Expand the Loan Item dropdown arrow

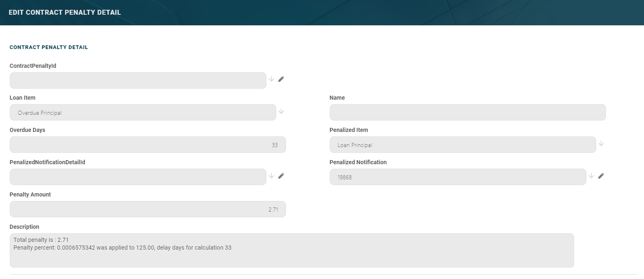281,112
